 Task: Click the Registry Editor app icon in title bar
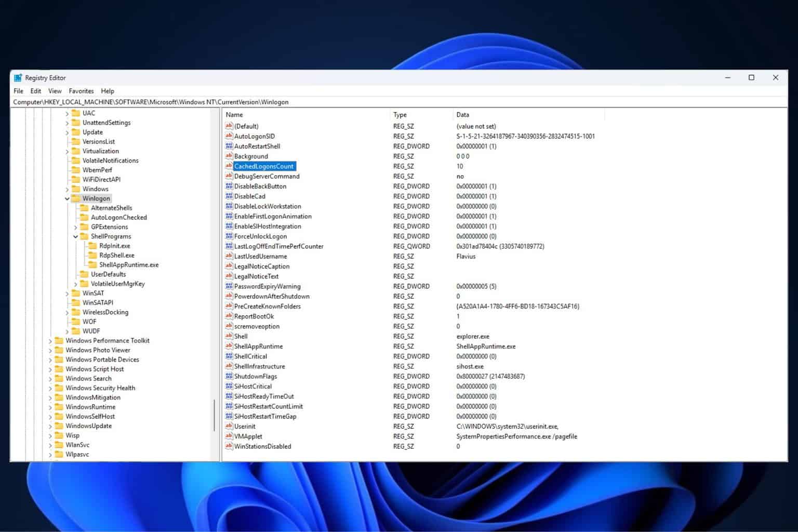tap(18, 78)
